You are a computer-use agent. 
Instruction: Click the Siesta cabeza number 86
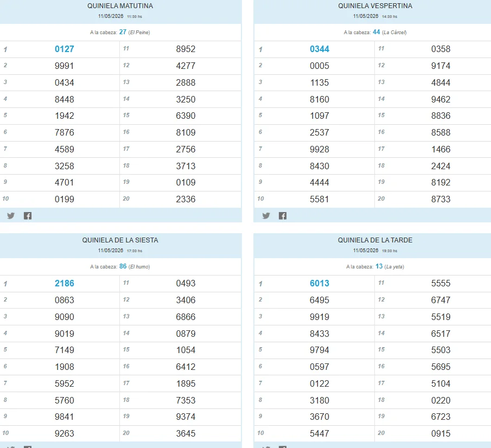point(123,266)
